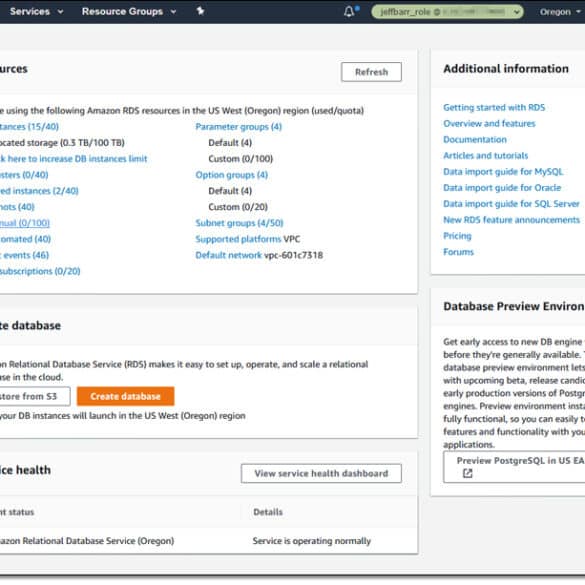
Task: Open Data import guide for SQL Server
Action: [x=511, y=204]
